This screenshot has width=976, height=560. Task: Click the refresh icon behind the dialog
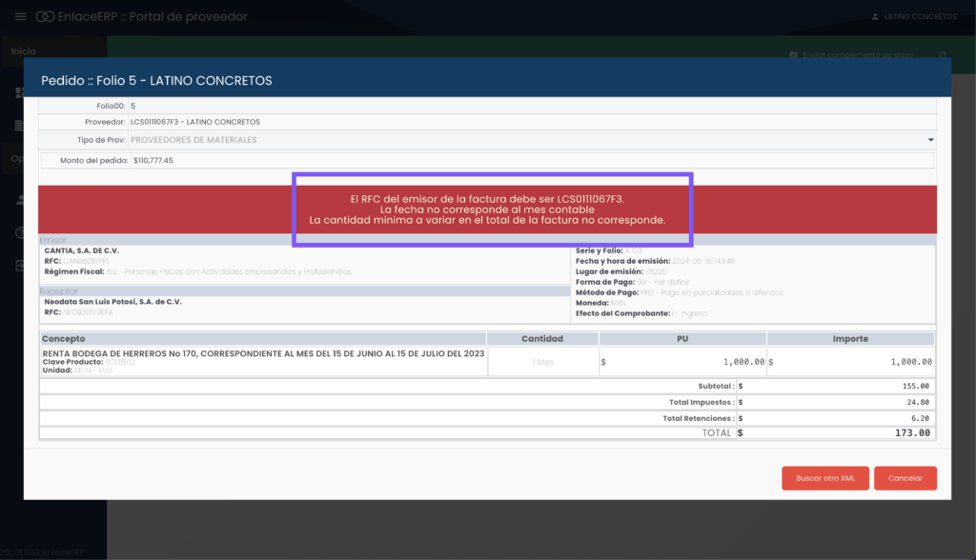[943, 54]
